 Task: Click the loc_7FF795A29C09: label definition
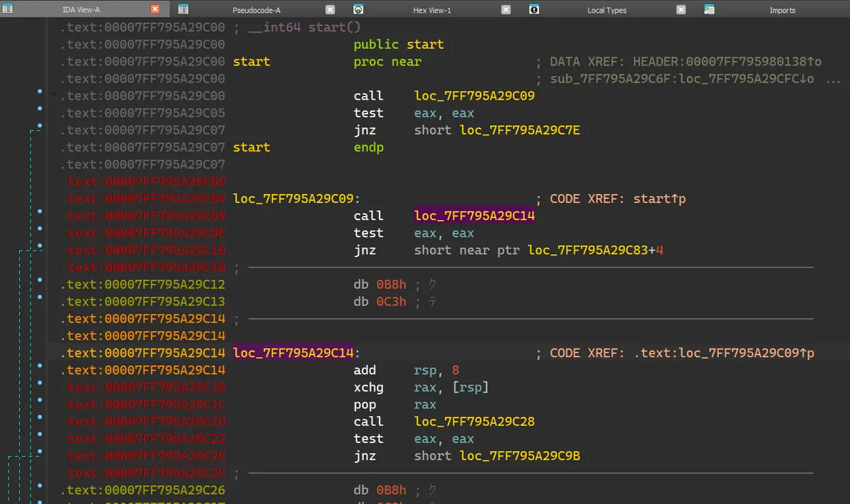(296, 199)
